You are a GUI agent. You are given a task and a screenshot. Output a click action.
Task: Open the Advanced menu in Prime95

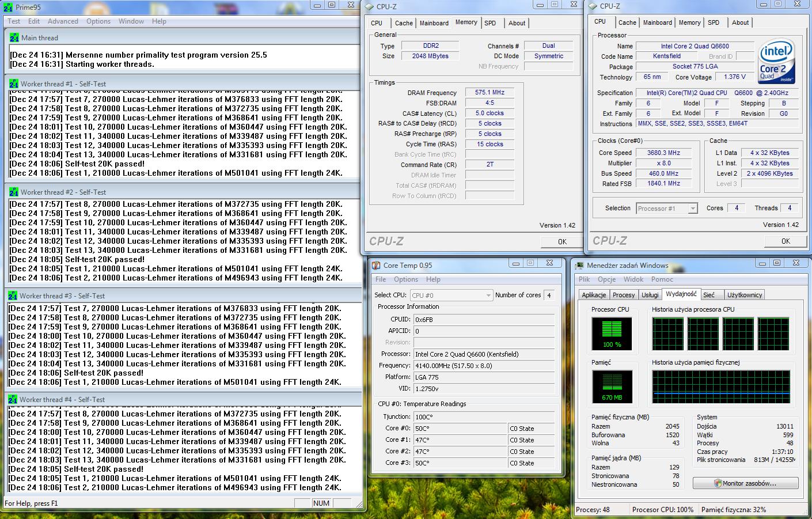click(63, 21)
